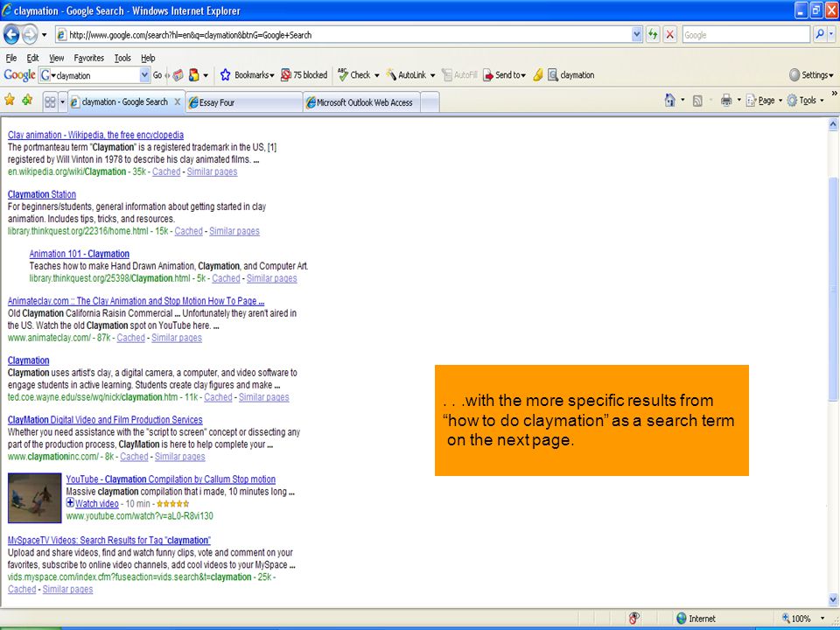Viewport: 840px width, 630px height.
Task: Print the page using printer icon
Action: click(x=726, y=100)
